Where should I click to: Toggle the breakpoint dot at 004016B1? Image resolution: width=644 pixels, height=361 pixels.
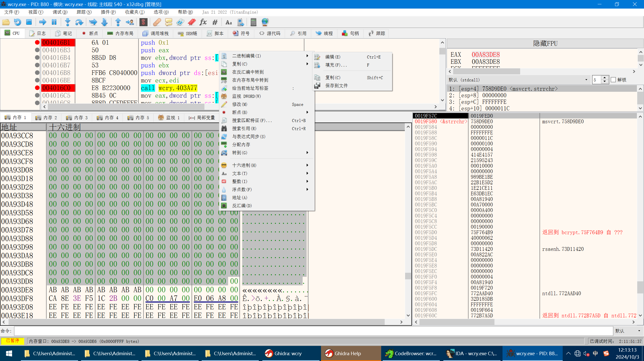(37, 42)
